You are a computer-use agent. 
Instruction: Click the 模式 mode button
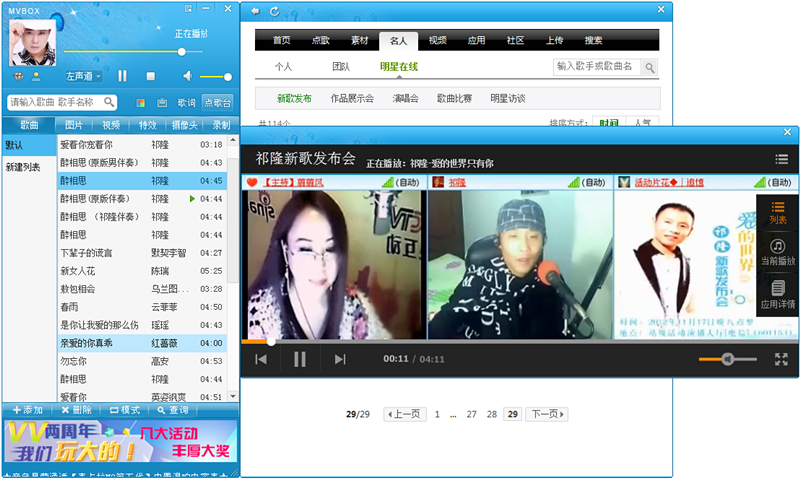tap(124, 410)
